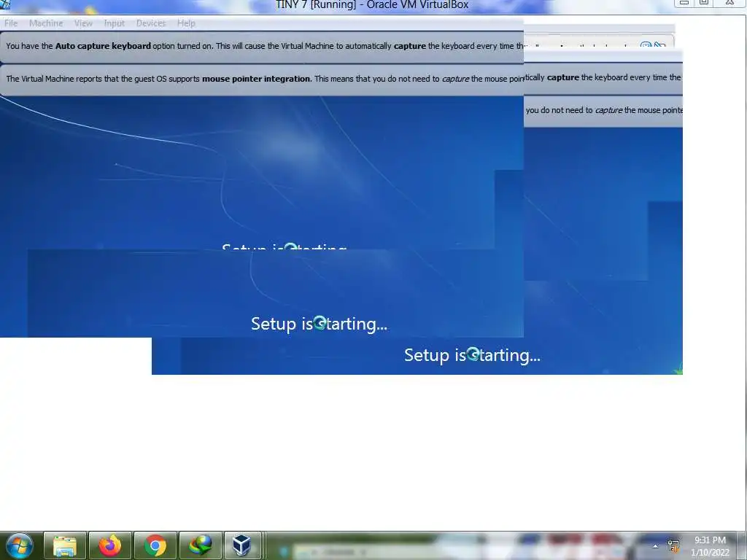Open Internet Download Manager taskbar icon
Viewport: 747px width, 560px height.
[200, 545]
